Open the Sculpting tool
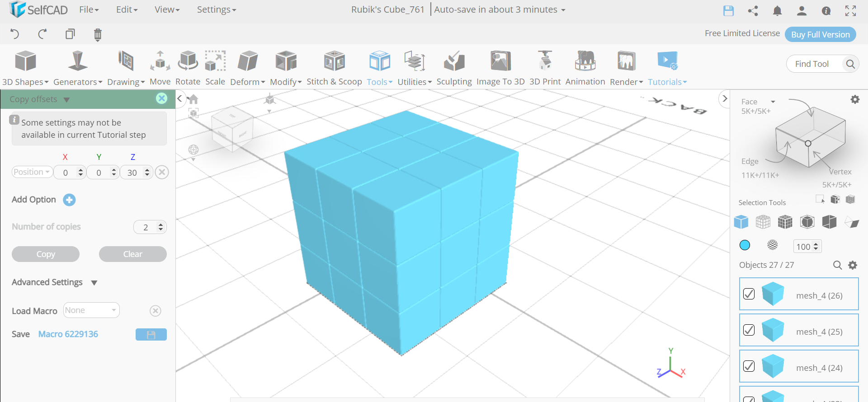 [454, 69]
